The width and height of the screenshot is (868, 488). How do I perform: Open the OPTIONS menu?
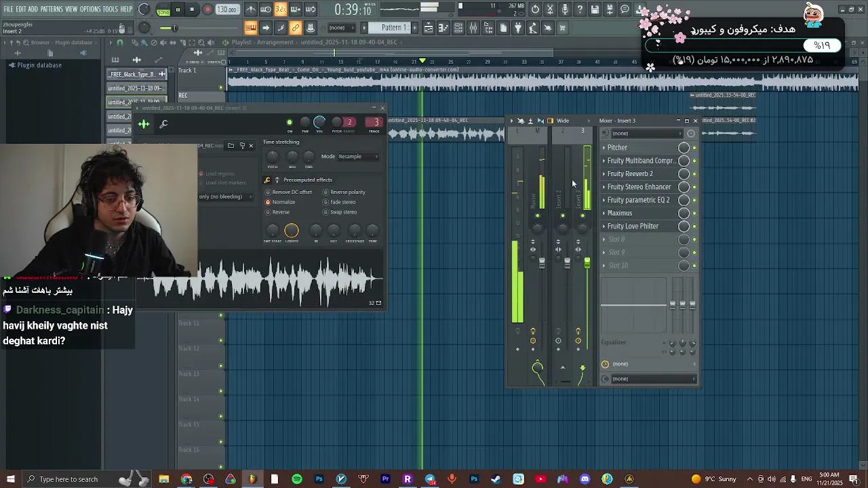pos(90,9)
